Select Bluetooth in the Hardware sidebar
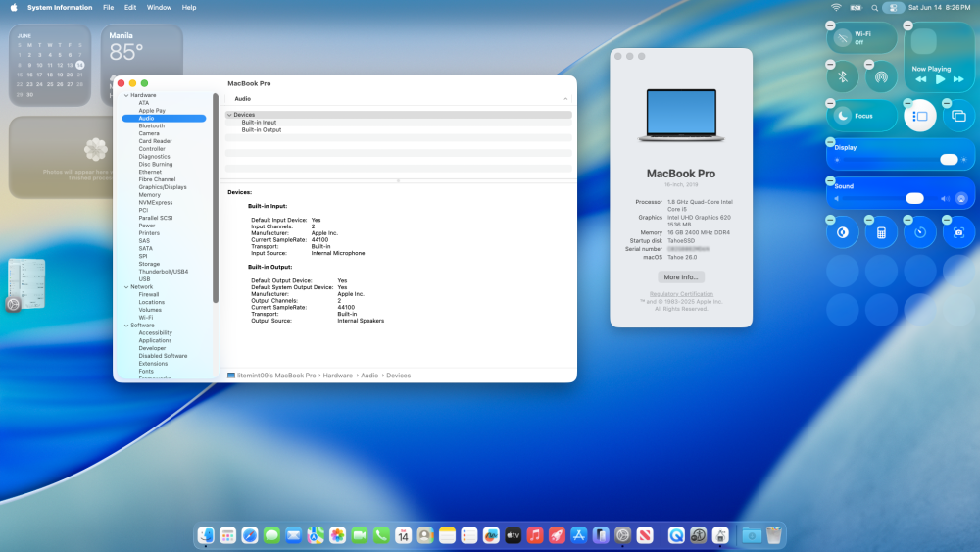 coord(151,125)
